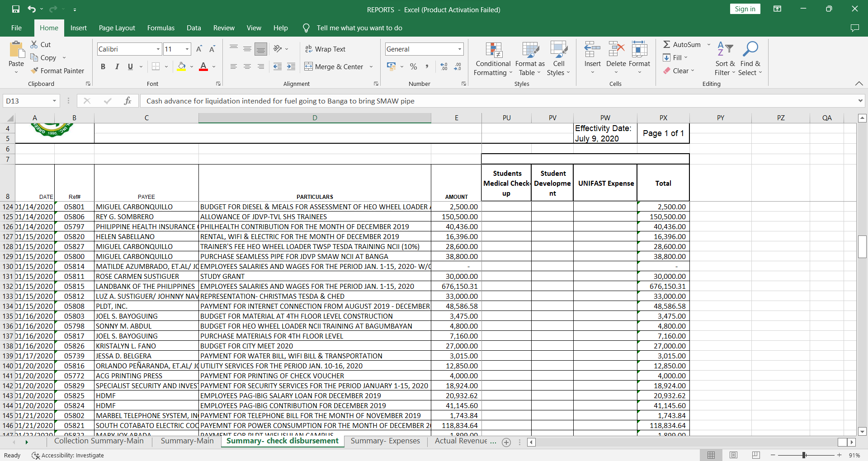The height and width of the screenshot is (461, 868).
Task: Open the File menu
Action: (x=16, y=28)
